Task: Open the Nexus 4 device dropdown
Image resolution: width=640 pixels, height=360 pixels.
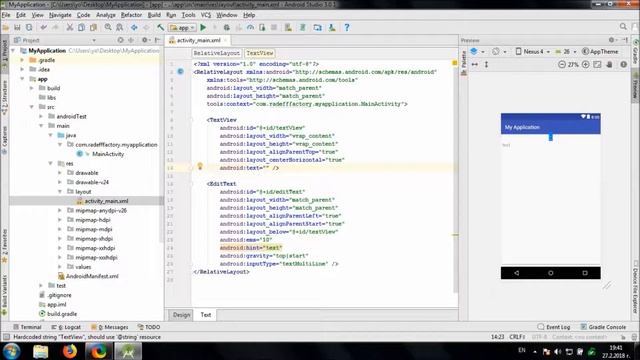Action: pos(533,52)
